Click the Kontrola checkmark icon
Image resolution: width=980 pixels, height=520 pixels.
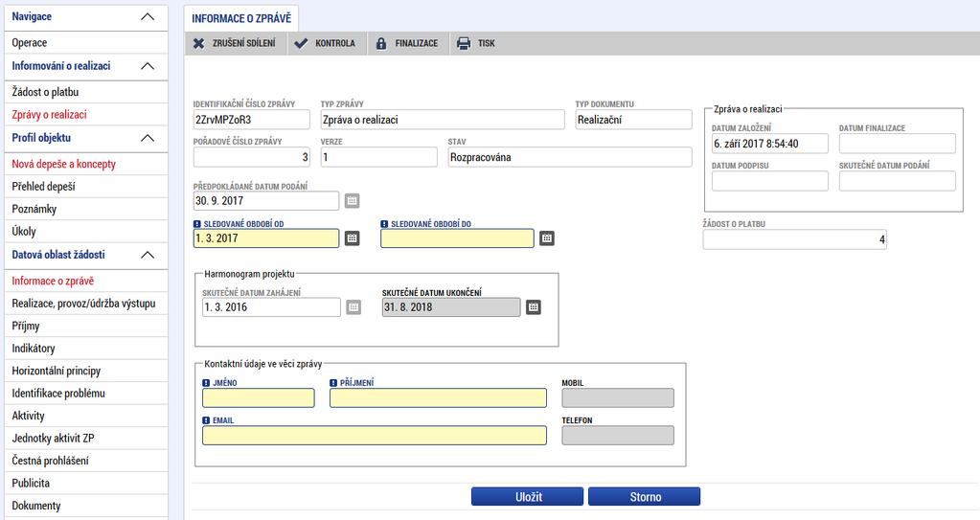[x=301, y=43]
